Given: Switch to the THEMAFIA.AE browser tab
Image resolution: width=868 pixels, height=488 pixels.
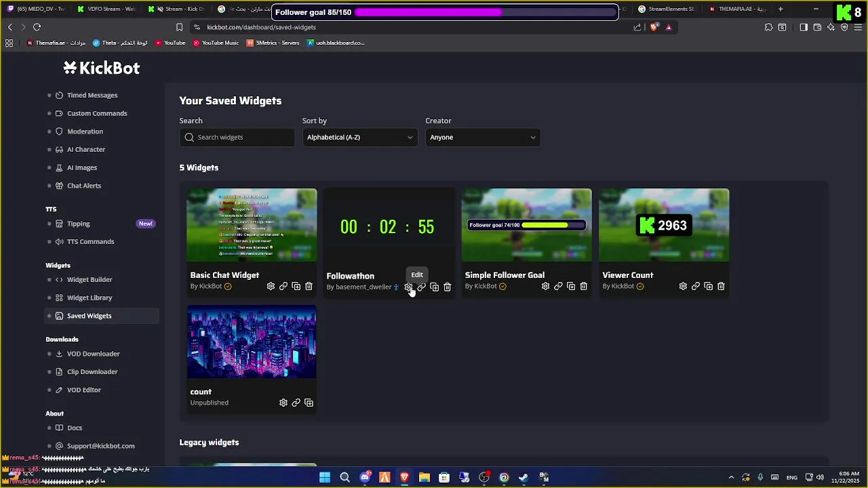Looking at the screenshot, I should coord(737,9).
